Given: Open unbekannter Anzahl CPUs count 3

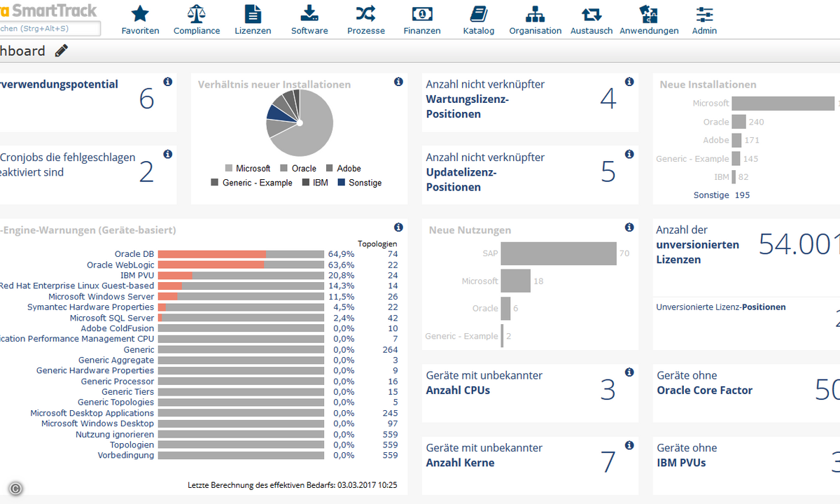Looking at the screenshot, I should tap(608, 390).
